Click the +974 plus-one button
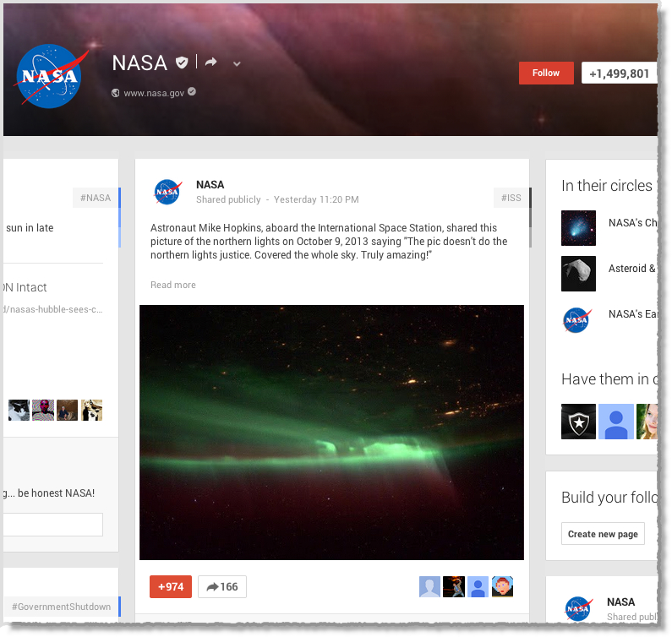This screenshot has width=672, height=637. click(171, 586)
